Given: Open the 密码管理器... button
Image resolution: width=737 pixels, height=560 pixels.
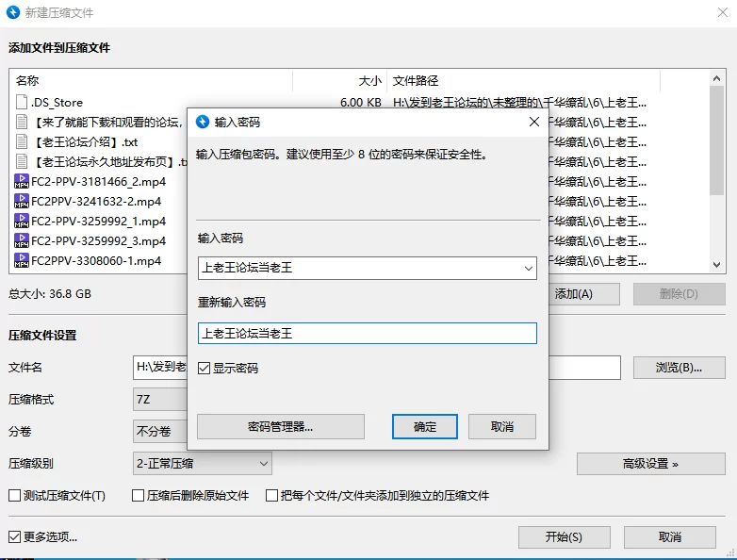Looking at the screenshot, I should click(281, 426).
